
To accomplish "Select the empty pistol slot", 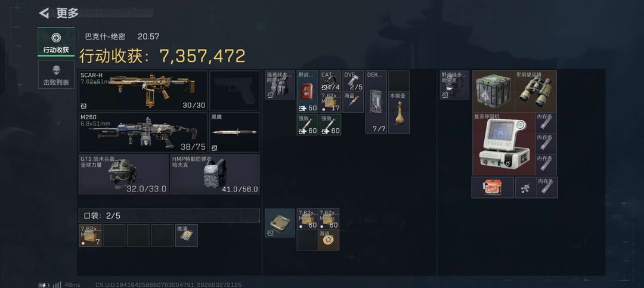I will (x=235, y=90).
